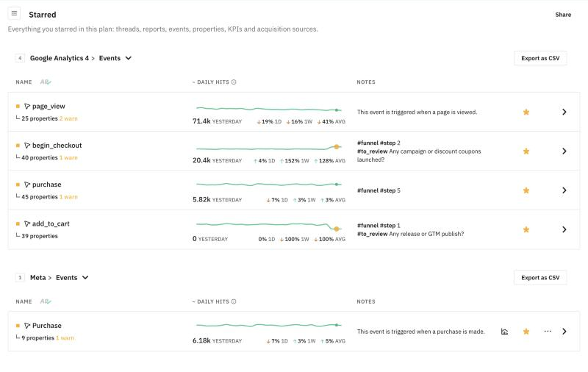Unstar the page_view event

526,112
